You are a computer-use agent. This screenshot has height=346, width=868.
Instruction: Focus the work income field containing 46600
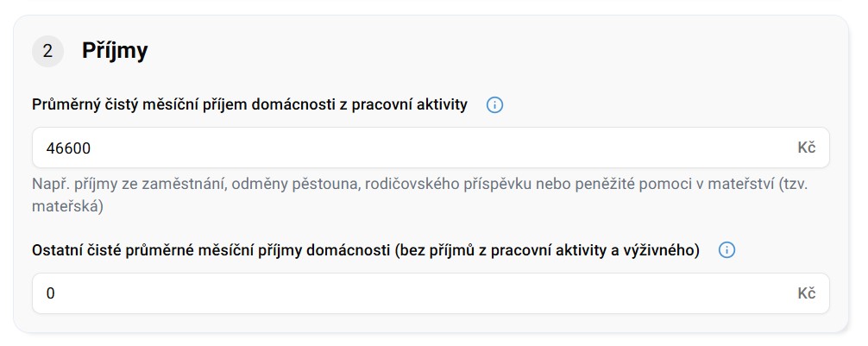coord(414,148)
